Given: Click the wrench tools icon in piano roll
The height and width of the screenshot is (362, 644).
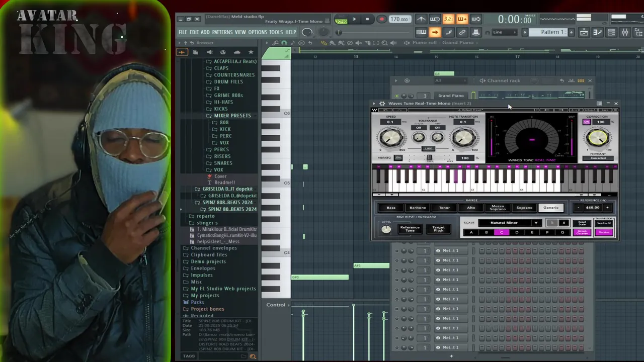Looking at the screenshot, I should point(275,43).
